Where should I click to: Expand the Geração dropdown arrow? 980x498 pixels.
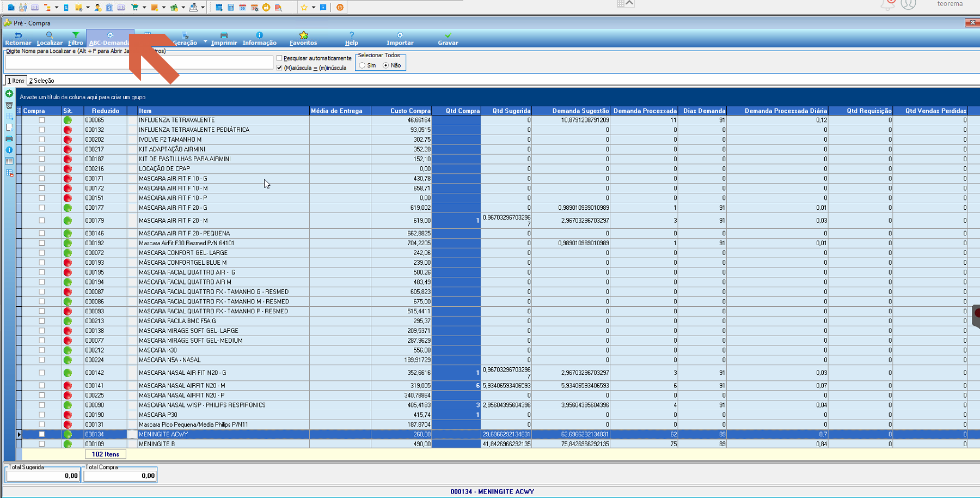pos(205,41)
